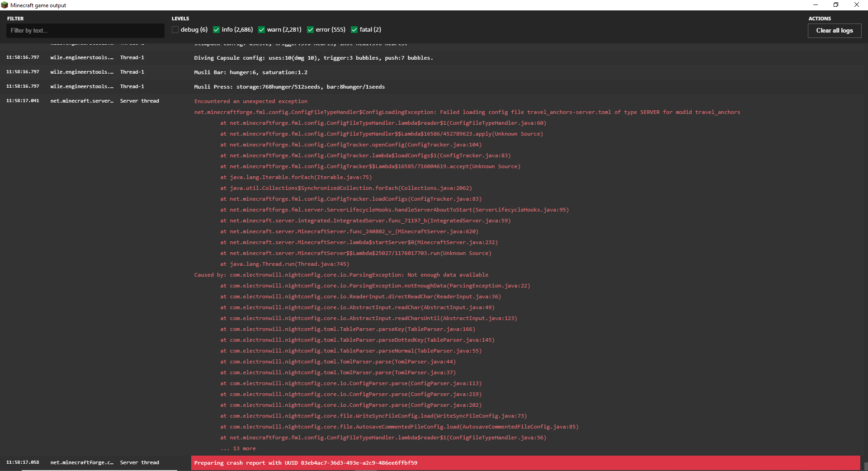The width and height of the screenshot is (868, 471).
Task: Click the ConfigLoadingException travel_anchors-server.toml line
Action: [467, 112]
